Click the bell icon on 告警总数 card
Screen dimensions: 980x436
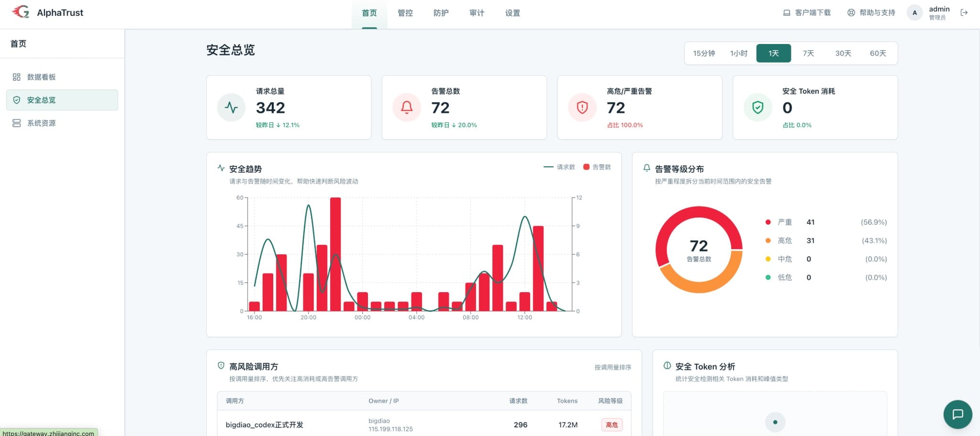[x=407, y=108]
